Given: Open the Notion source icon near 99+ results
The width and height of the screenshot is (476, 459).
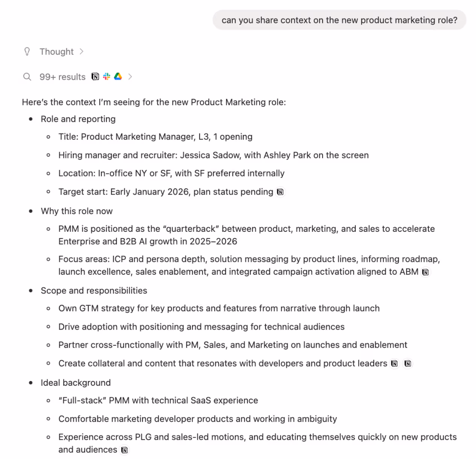Looking at the screenshot, I should click(x=95, y=76).
